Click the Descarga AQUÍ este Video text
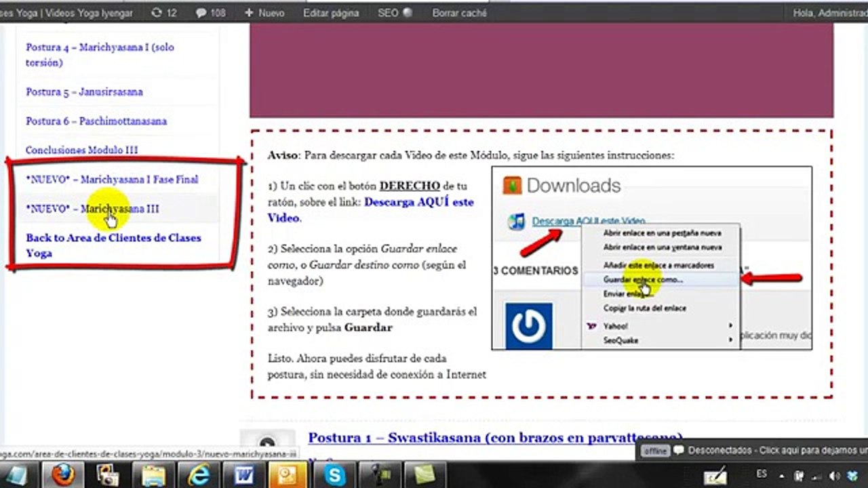Image resolution: width=868 pixels, height=488 pixels. [x=371, y=209]
